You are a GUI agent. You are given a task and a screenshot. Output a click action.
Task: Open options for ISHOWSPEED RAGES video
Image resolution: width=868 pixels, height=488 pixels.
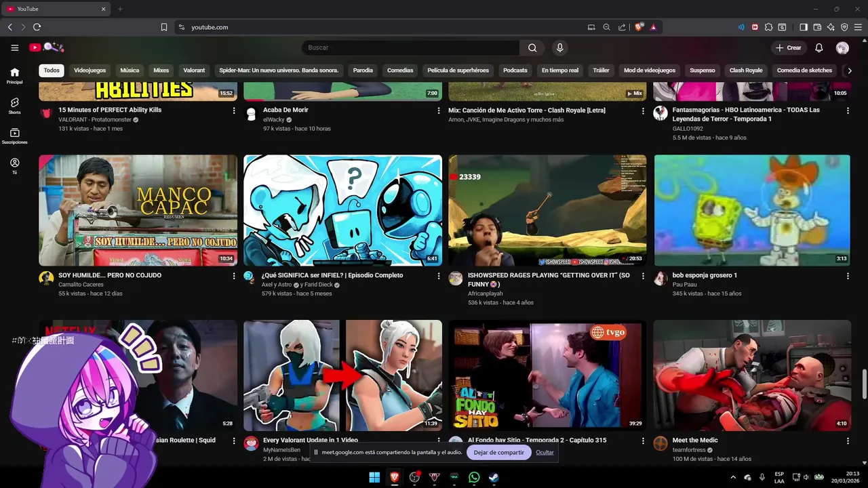point(644,276)
